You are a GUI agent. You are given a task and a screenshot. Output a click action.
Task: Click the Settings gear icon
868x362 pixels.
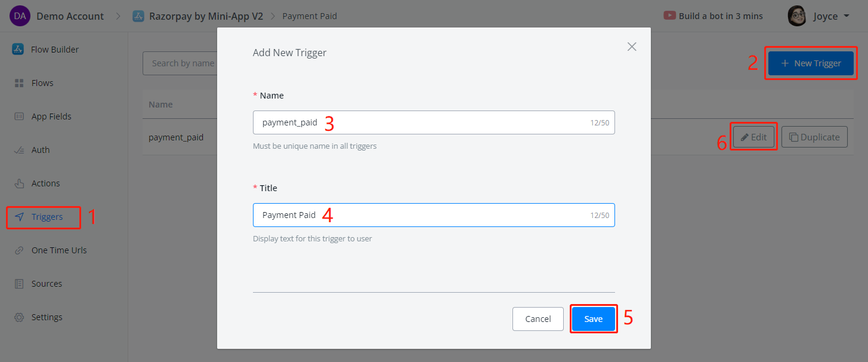(x=18, y=317)
